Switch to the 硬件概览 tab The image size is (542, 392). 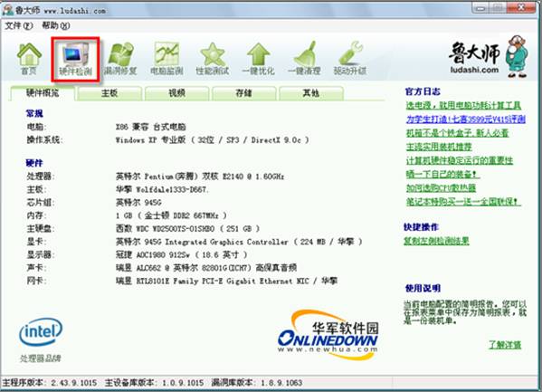pos(43,93)
